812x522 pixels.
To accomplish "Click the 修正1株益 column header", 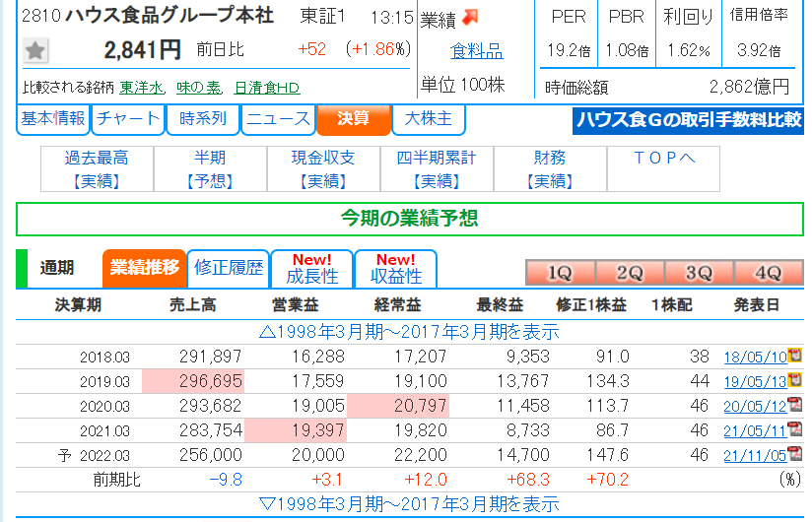I will tap(591, 305).
